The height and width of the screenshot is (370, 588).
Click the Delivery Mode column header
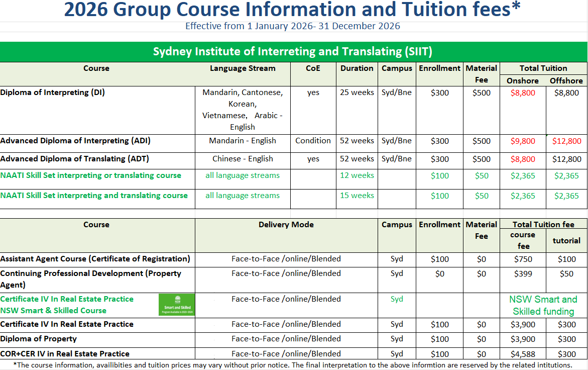286,225
